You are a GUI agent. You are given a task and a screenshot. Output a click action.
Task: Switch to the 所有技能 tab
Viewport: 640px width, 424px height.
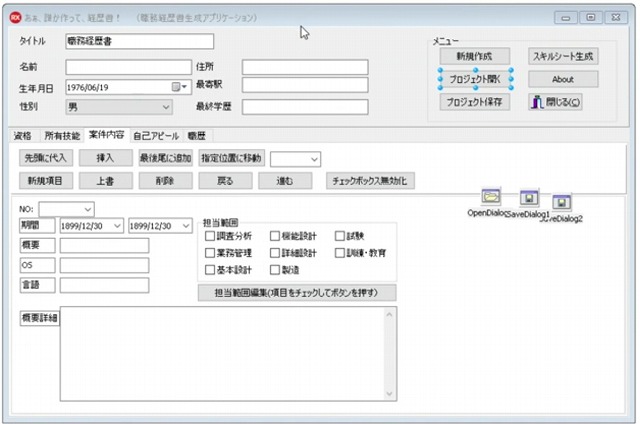pyautogui.click(x=62, y=136)
